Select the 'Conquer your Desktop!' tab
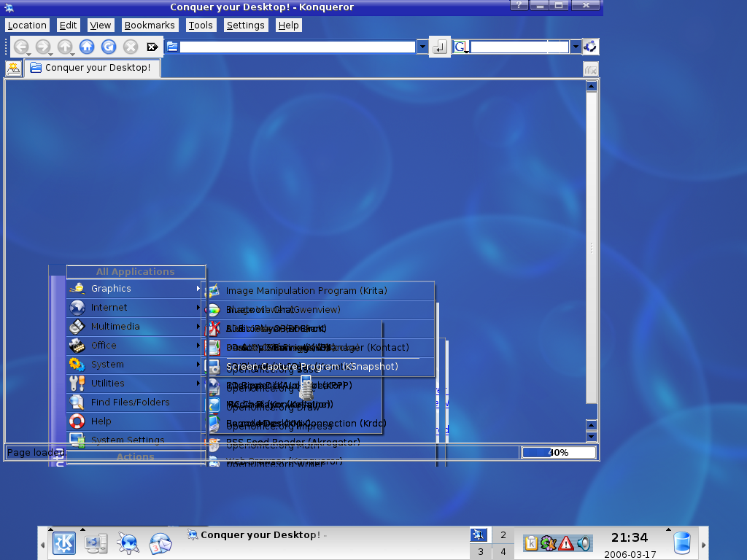The image size is (747, 560). point(93,68)
